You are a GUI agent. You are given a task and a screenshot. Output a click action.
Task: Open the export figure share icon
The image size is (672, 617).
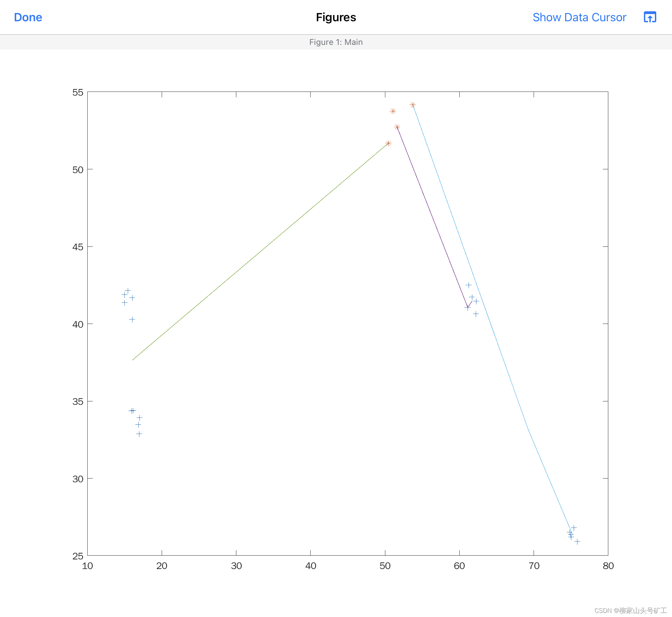650,17
